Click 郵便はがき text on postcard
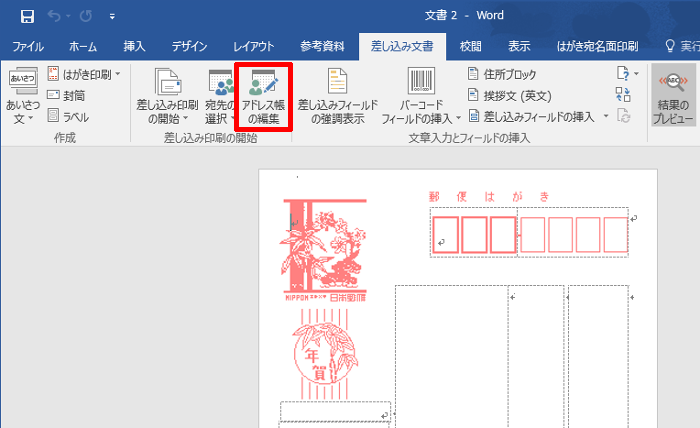 pos(489,196)
